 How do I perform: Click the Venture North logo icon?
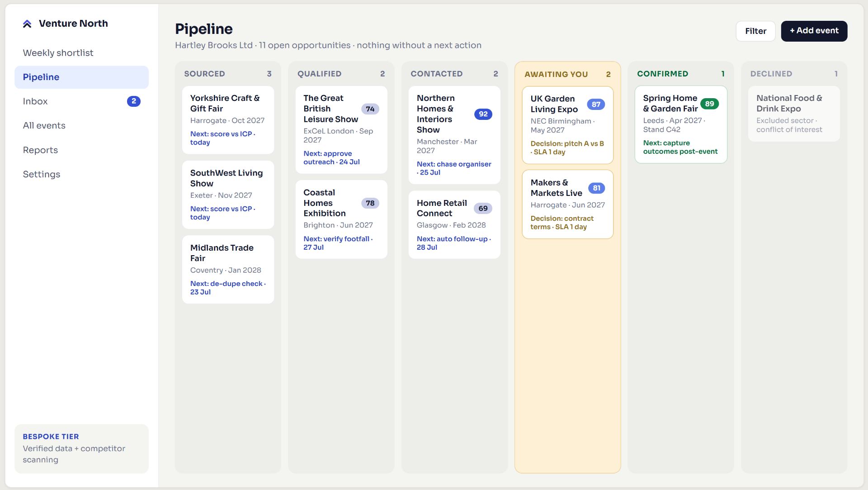click(x=27, y=24)
